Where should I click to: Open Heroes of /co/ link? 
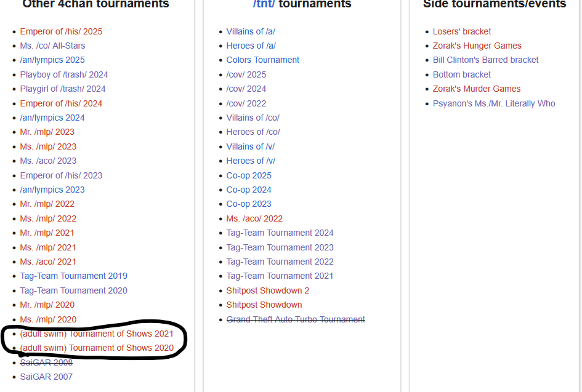click(253, 132)
